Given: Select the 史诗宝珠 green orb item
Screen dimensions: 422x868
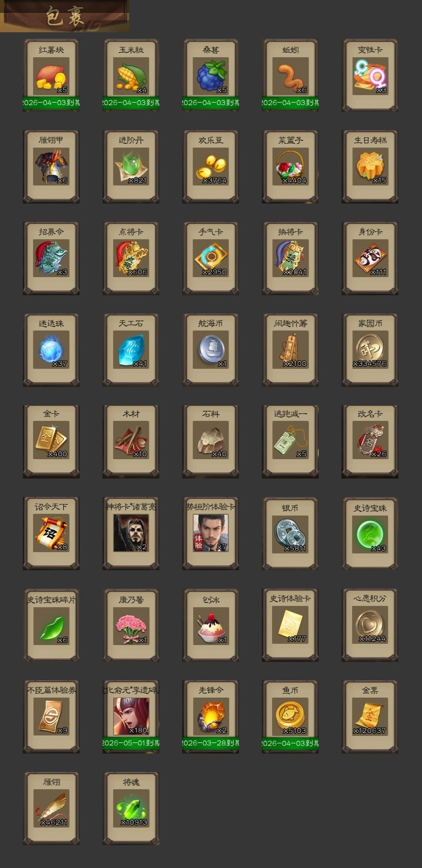Looking at the screenshot, I should pyautogui.click(x=370, y=534).
